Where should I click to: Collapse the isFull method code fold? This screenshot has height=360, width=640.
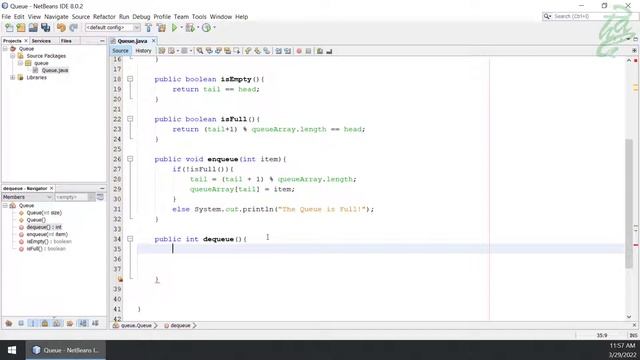(130, 119)
